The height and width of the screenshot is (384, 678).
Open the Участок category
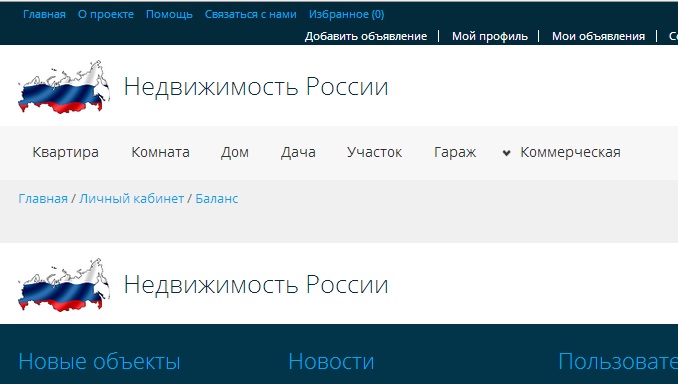pyautogui.click(x=374, y=152)
